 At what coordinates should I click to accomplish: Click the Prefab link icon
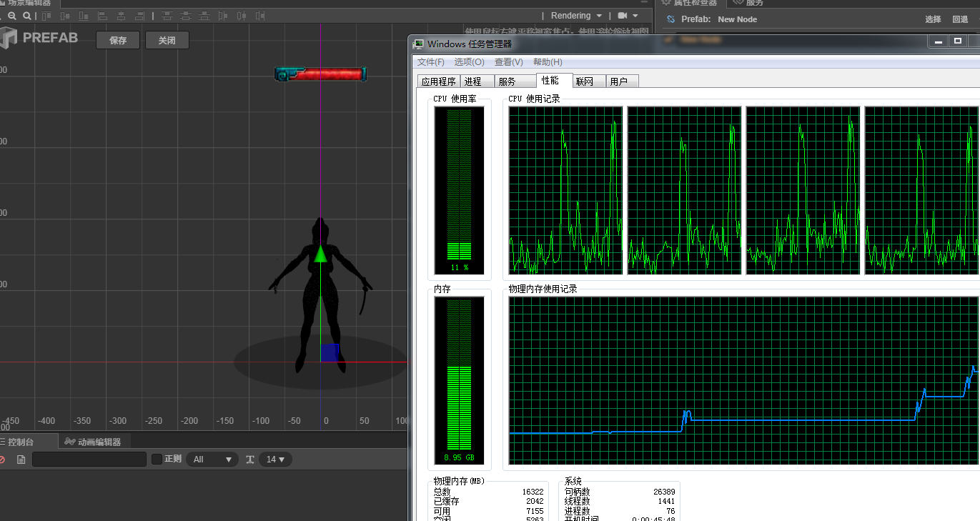coord(670,19)
